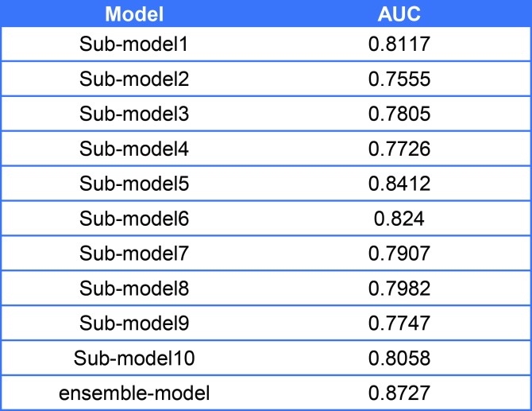Viewport: 532px width, 411px height.
Task: Select the Sub-model5 cell
Action: pyautogui.click(x=133, y=184)
